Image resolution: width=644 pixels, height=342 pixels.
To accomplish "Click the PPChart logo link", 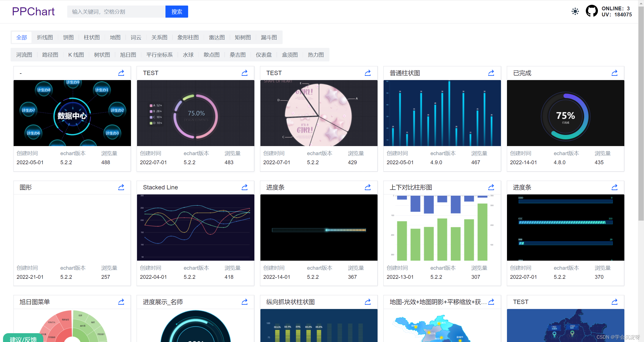I will click(x=33, y=12).
